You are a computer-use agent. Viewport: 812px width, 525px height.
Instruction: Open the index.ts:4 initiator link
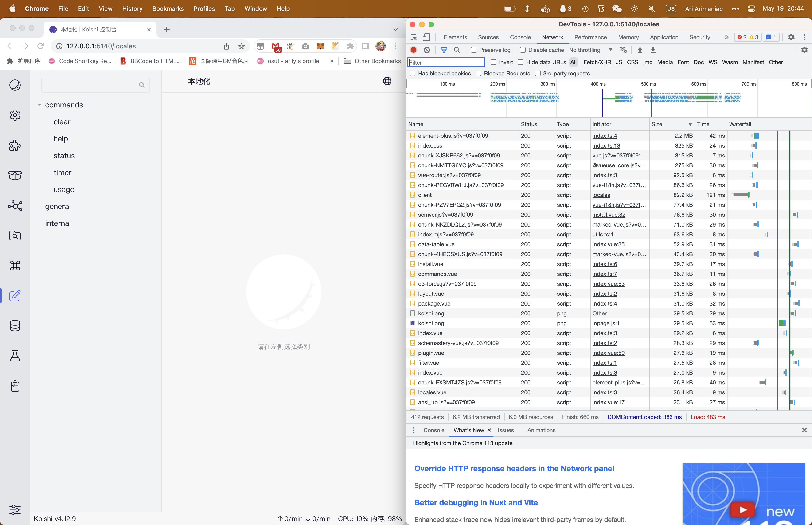pyautogui.click(x=605, y=136)
